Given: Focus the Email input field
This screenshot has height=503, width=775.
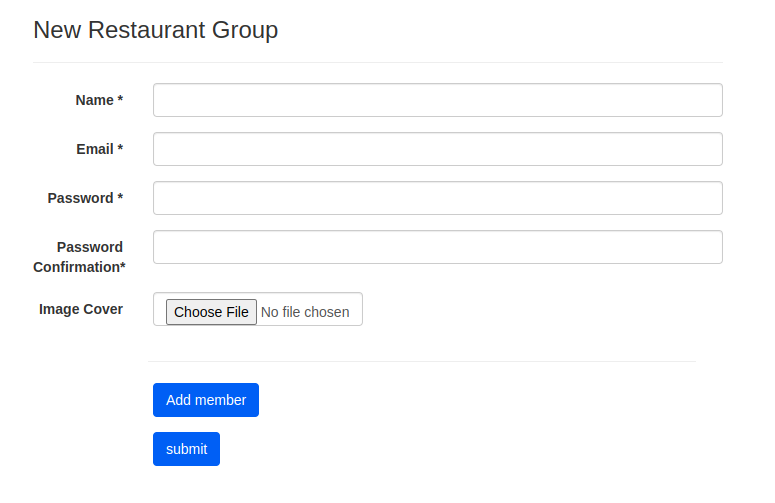Looking at the screenshot, I should point(437,149).
